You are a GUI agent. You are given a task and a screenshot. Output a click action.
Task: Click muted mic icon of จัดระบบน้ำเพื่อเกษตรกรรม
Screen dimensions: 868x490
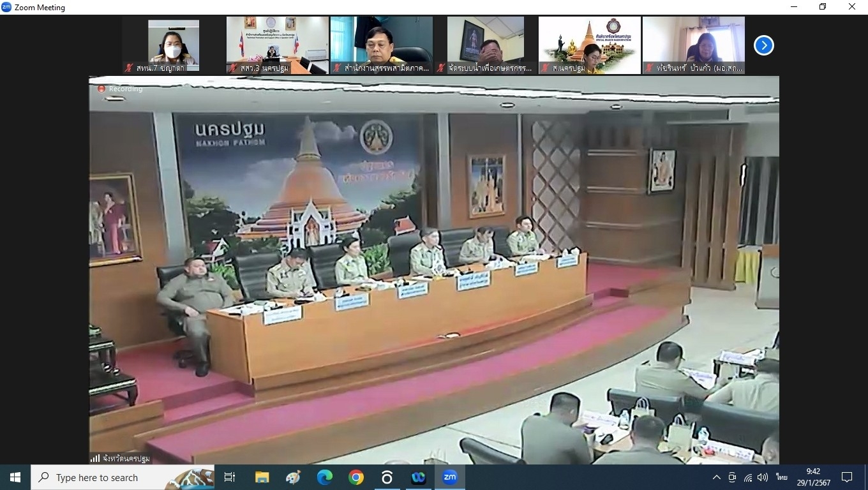point(442,68)
